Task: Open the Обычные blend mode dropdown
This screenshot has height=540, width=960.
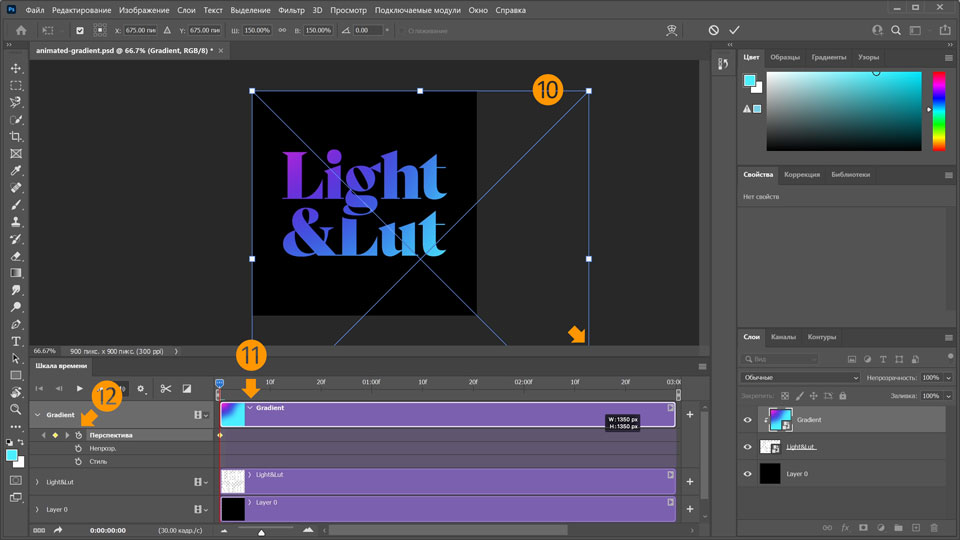Action: click(800, 378)
